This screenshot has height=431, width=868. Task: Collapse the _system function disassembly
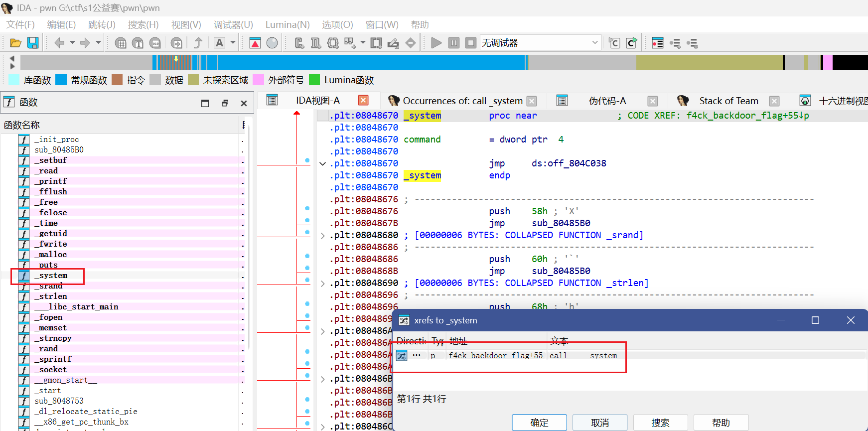click(x=323, y=163)
